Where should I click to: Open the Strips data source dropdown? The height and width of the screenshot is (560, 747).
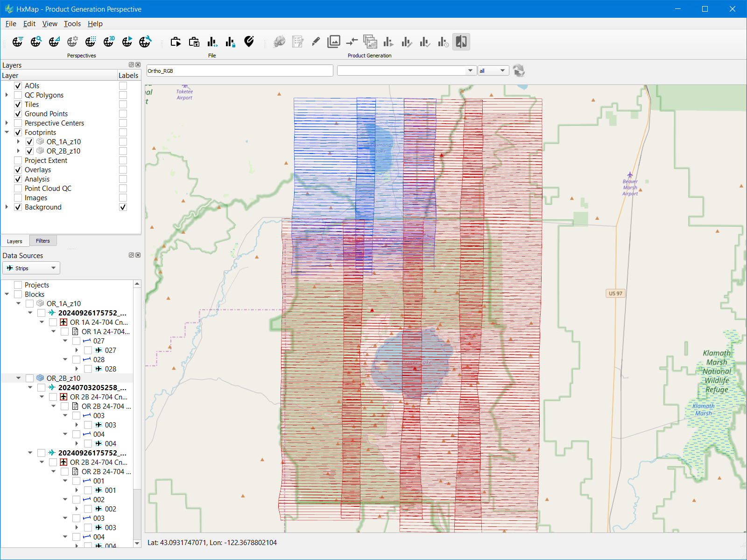[x=31, y=268]
